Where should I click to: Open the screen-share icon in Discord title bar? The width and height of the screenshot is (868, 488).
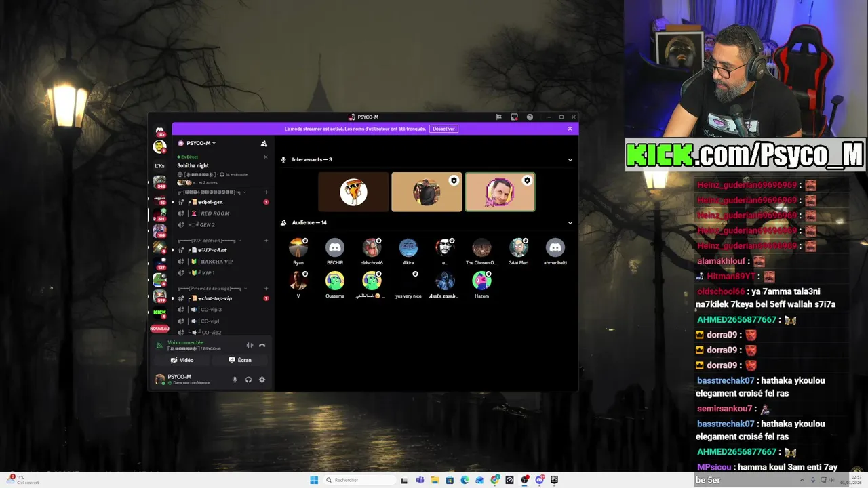[514, 117]
